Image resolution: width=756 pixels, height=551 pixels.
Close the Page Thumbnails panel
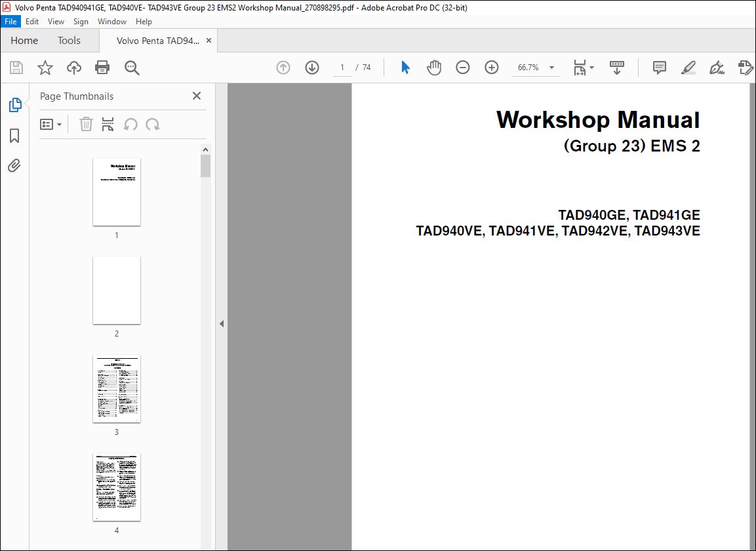pyautogui.click(x=196, y=96)
